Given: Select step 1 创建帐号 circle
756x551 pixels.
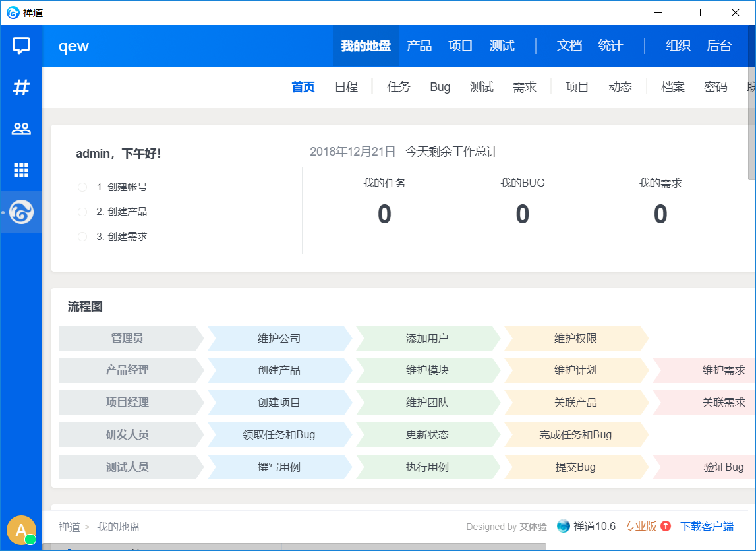Looking at the screenshot, I should (82, 187).
